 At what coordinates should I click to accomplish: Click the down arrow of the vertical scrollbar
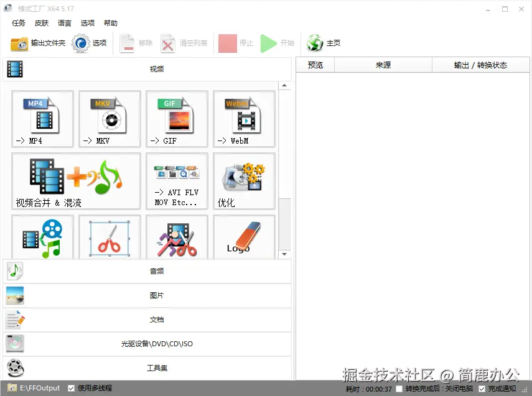coord(284,254)
